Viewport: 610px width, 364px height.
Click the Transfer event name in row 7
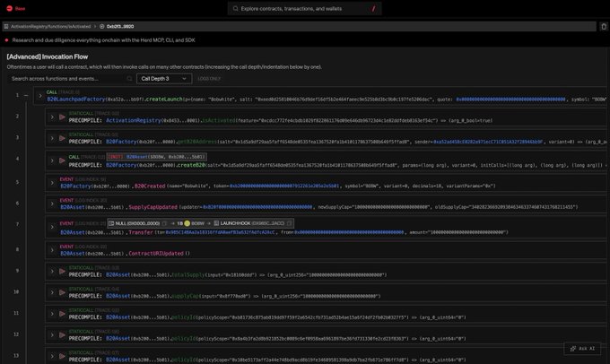coord(141,232)
